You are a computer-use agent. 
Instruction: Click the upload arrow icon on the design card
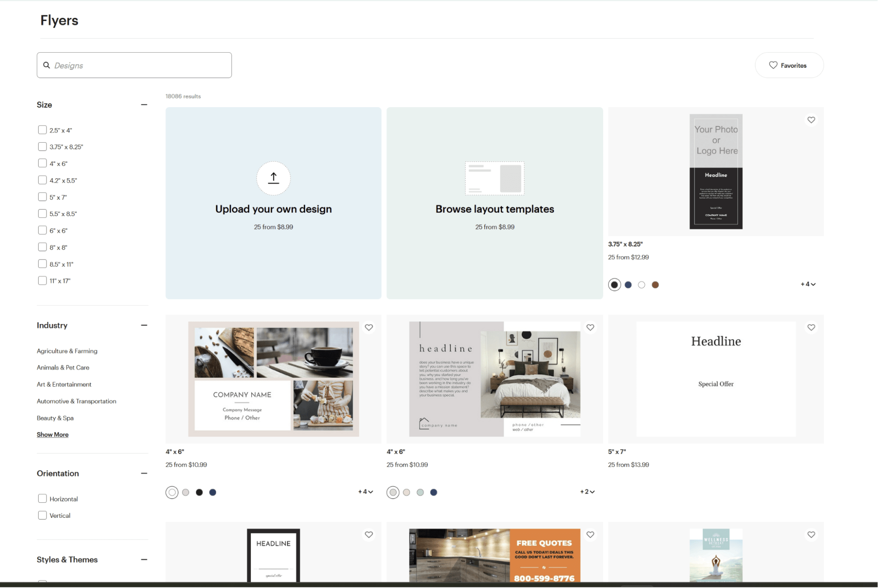[273, 178]
